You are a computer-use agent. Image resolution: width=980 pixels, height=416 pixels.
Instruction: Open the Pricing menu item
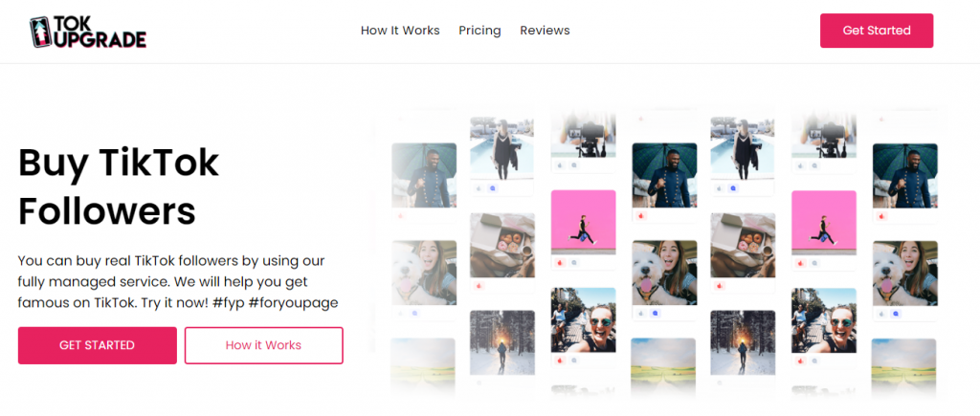480,31
